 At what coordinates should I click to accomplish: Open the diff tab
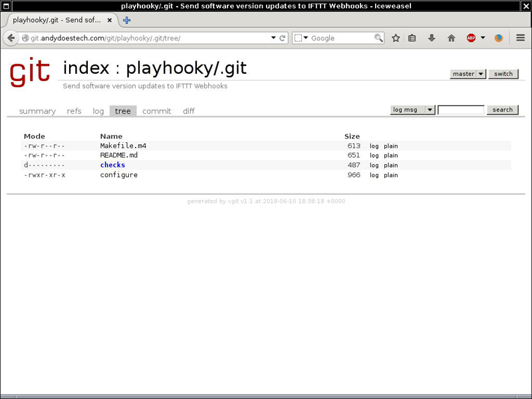point(189,111)
